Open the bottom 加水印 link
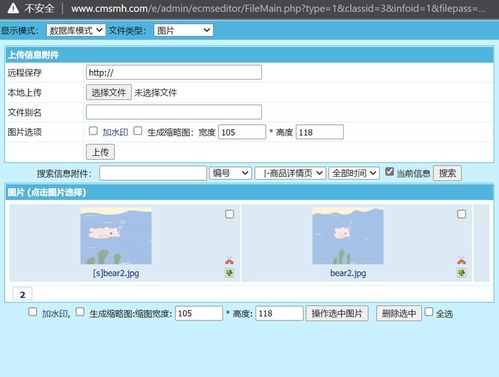The width and height of the screenshot is (499, 377). [55, 313]
